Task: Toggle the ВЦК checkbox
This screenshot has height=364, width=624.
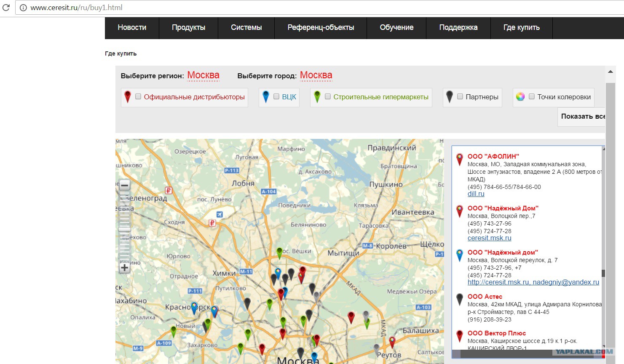Action: point(276,97)
